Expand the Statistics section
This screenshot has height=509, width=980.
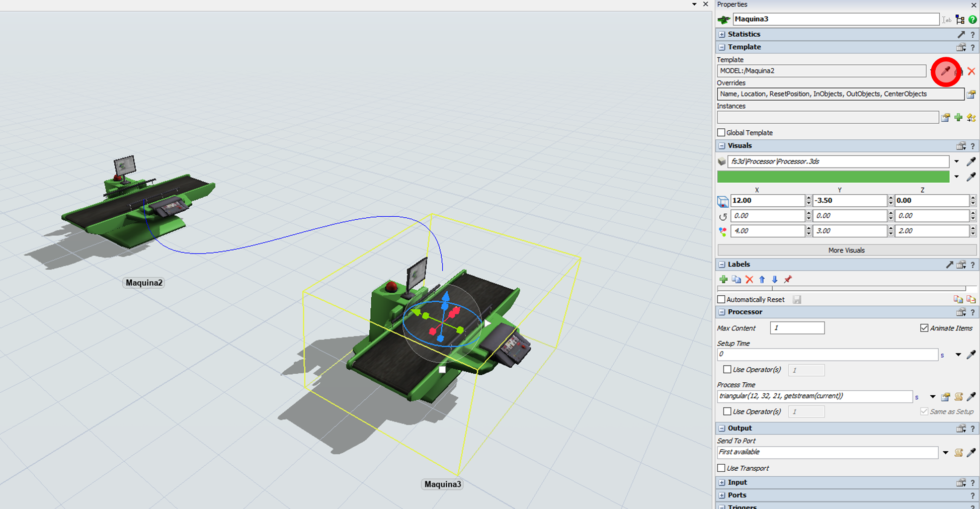(722, 34)
